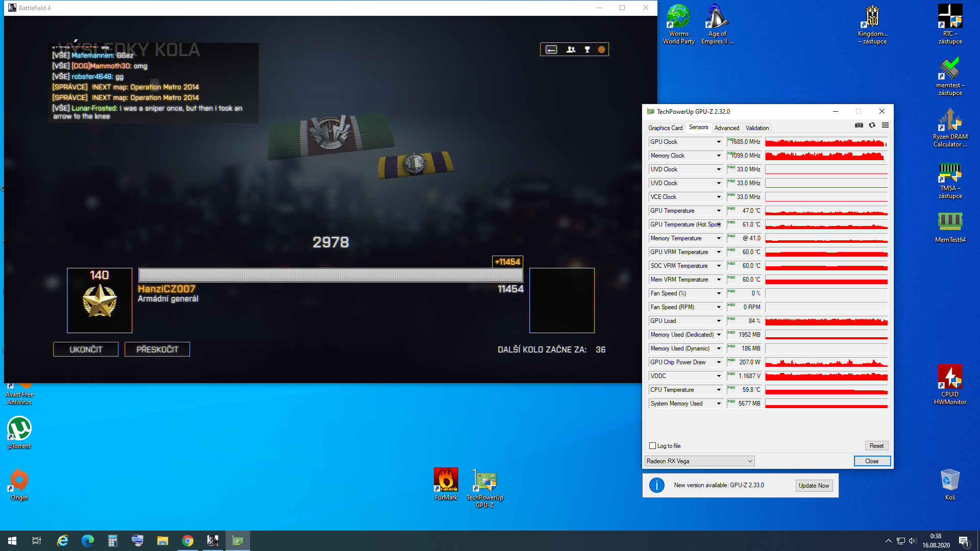Expand the VCE Clock sensor dropdown
Image resolution: width=980 pixels, height=551 pixels.
tap(719, 197)
